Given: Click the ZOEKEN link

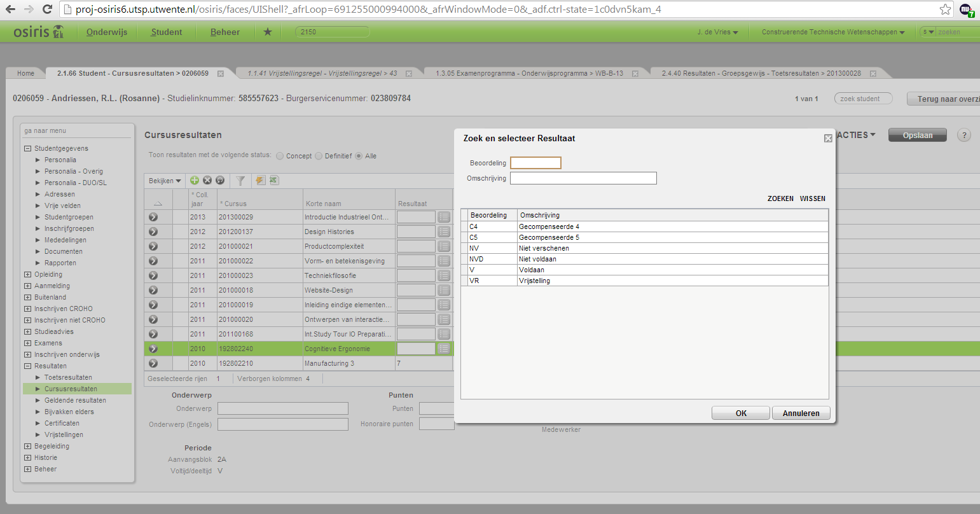Looking at the screenshot, I should pos(780,198).
